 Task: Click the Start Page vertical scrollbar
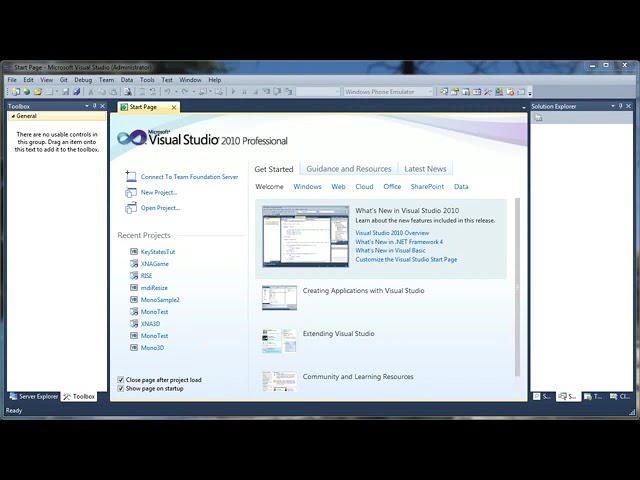(x=518, y=287)
